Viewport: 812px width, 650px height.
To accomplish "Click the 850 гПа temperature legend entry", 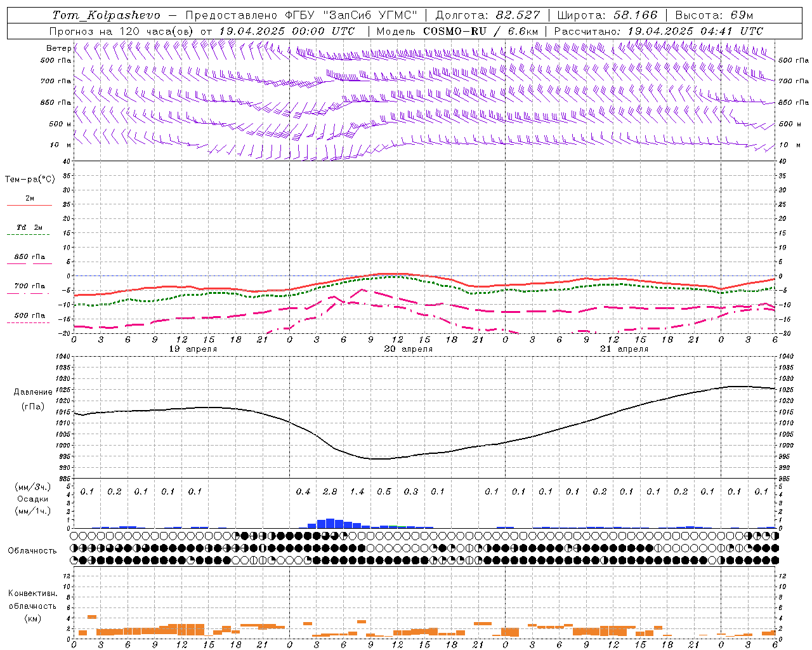I will [29, 257].
